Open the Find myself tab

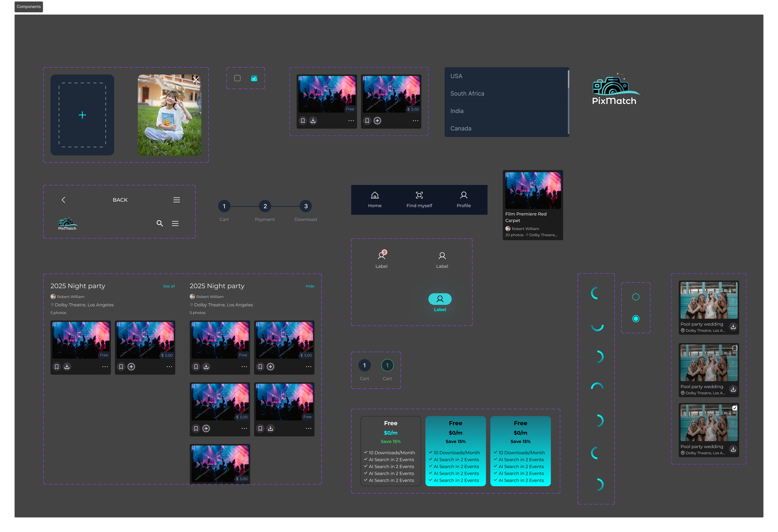[420, 200]
